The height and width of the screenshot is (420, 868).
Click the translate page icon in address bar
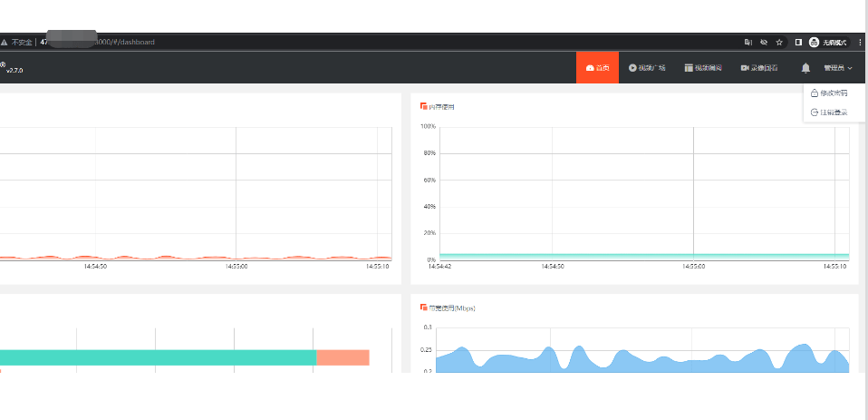tap(747, 42)
